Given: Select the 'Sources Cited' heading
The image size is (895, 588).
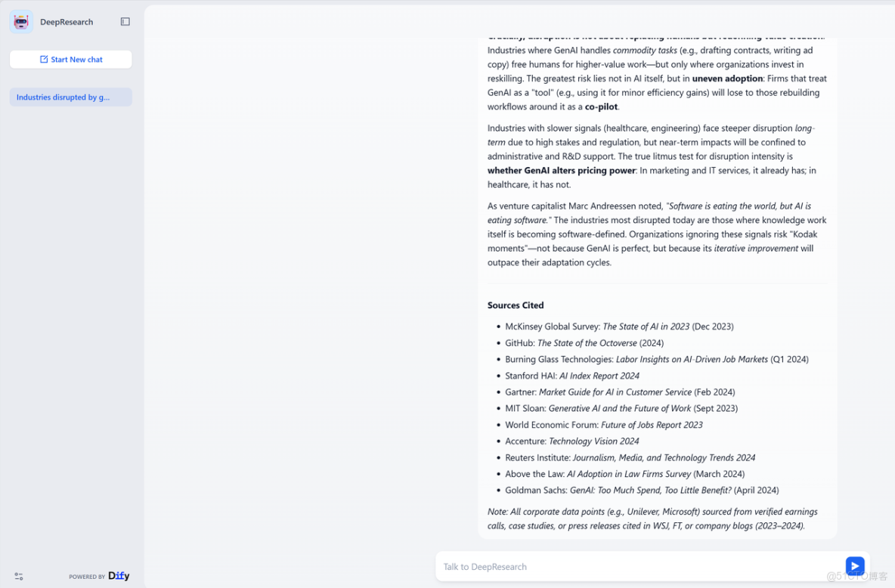Looking at the screenshot, I should (x=516, y=305).
